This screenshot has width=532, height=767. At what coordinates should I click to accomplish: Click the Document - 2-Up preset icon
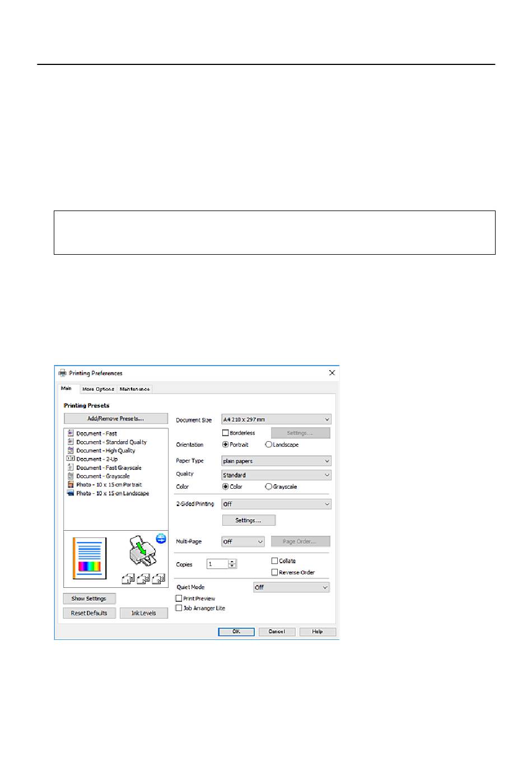coord(71,459)
